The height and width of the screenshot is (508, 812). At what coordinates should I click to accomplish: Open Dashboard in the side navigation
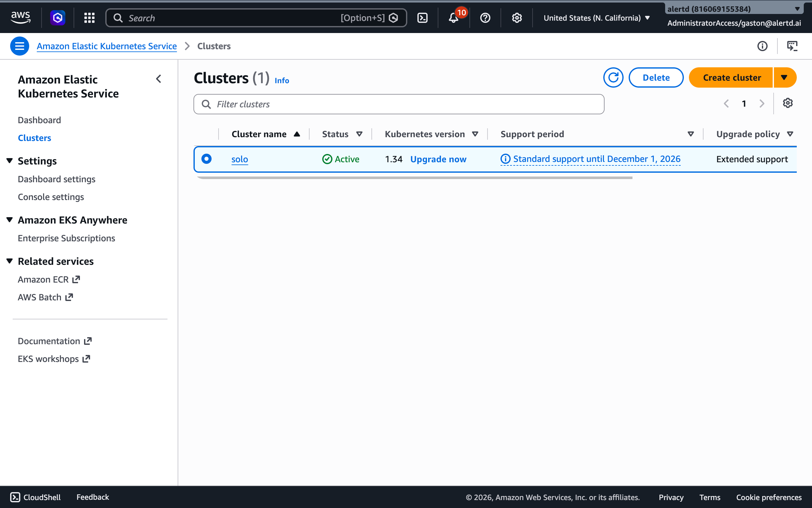point(39,120)
